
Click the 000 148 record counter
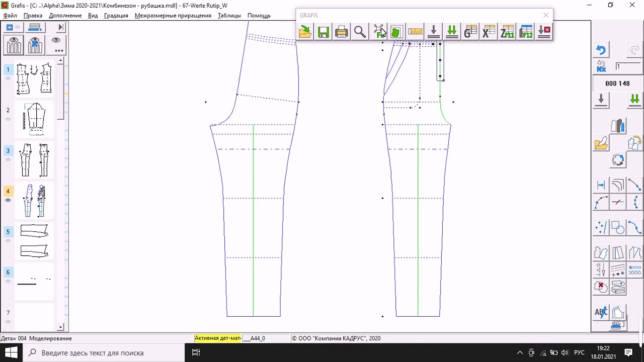click(617, 83)
